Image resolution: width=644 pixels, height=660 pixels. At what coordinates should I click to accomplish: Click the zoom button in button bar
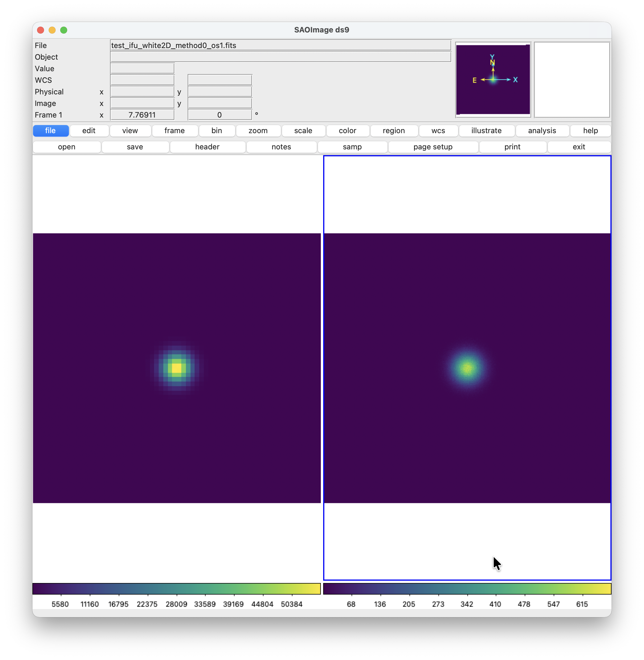258,131
